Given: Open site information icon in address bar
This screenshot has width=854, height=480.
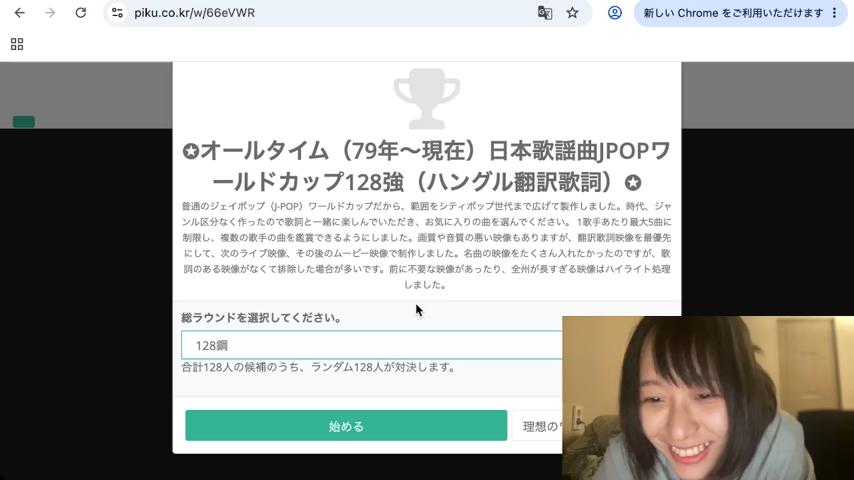Looking at the screenshot, I should 117,13.
